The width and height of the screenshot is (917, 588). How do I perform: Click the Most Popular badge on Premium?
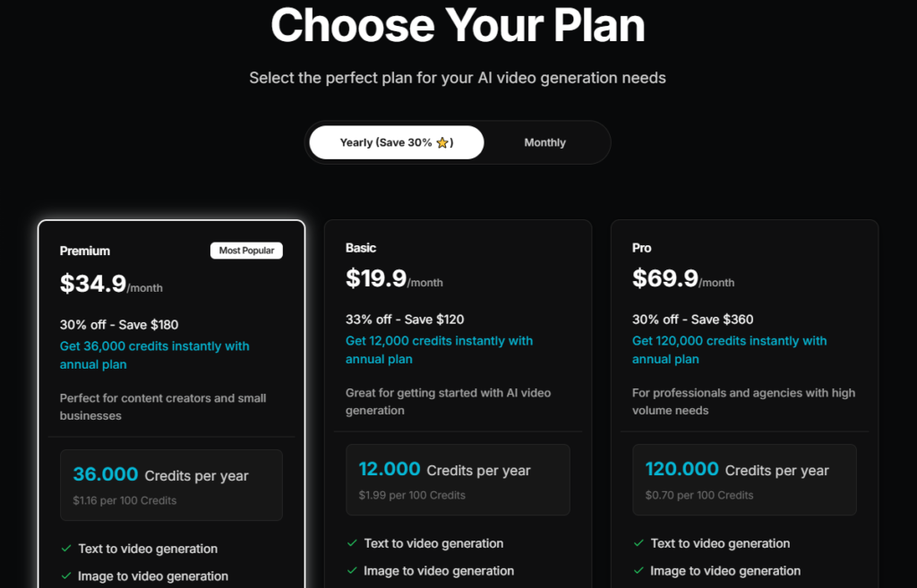point(246,251)
